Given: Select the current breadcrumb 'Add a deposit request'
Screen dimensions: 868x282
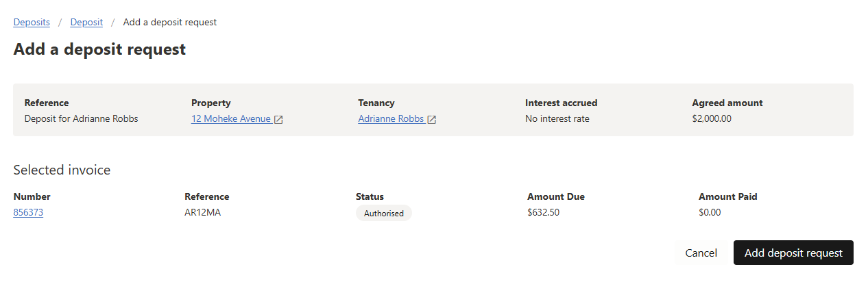Looking at the screenshot, I should [x=170, y=23].
